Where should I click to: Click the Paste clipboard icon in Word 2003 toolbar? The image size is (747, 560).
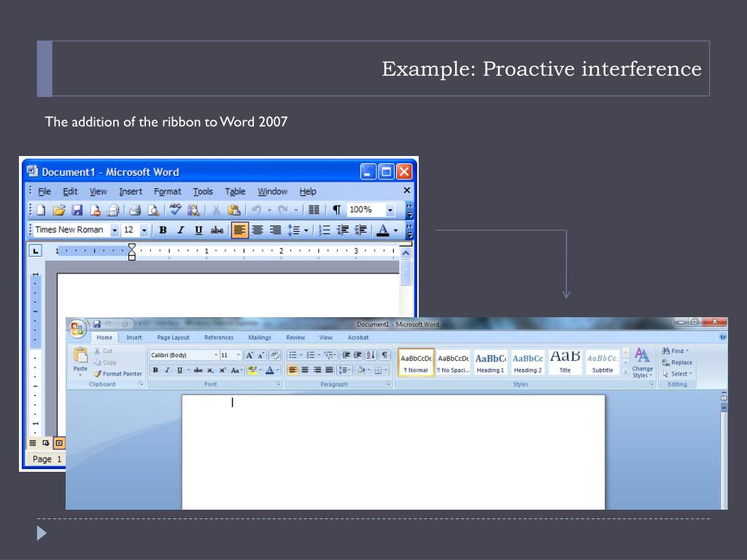click(234, 210)
